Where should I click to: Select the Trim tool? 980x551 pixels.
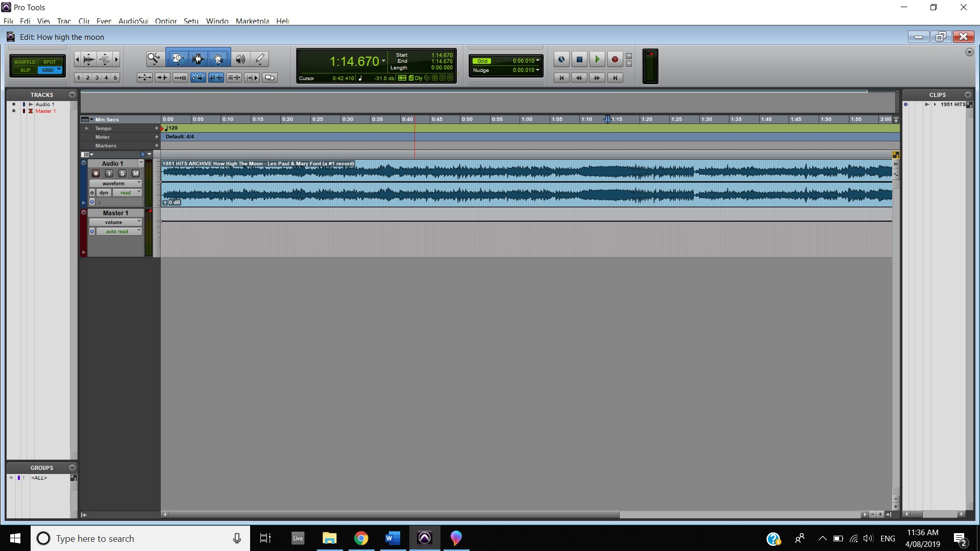click(x=177, y=59)
